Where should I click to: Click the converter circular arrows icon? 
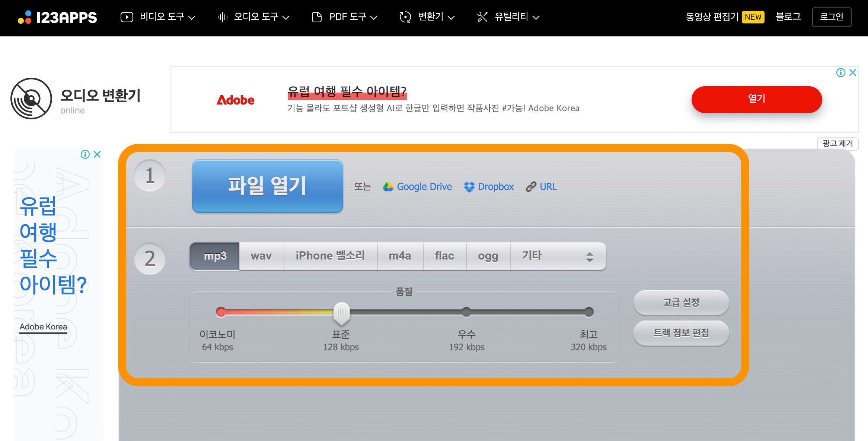405,17
